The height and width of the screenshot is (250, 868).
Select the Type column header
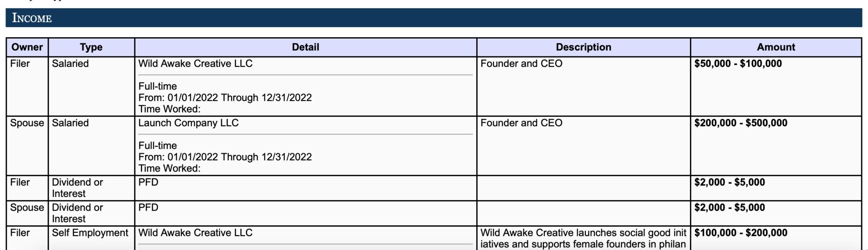91,47
